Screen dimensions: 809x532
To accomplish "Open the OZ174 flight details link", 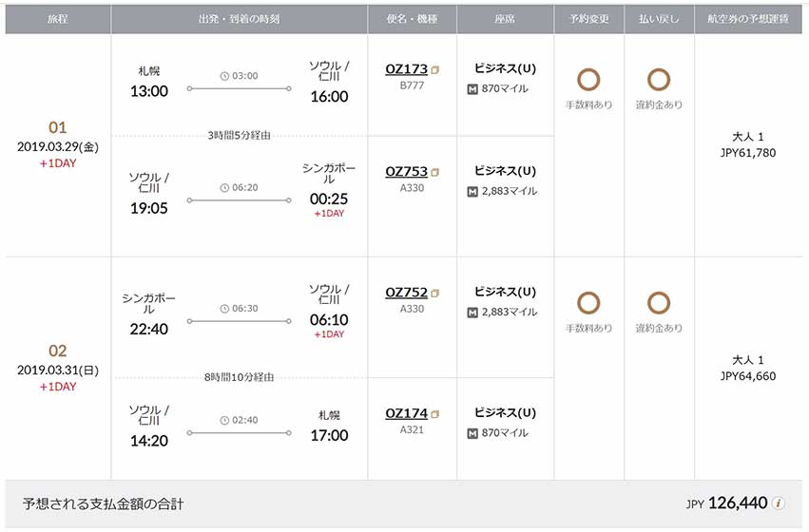I will 407,413.
